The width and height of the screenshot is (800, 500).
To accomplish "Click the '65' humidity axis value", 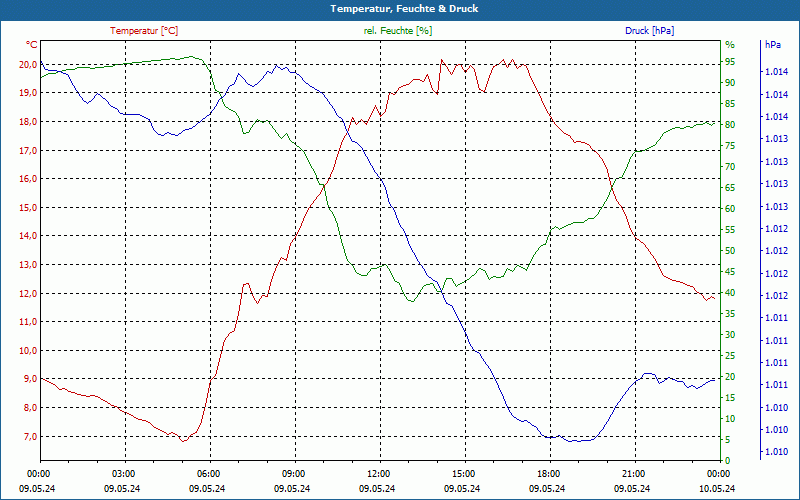I will 730,188.
